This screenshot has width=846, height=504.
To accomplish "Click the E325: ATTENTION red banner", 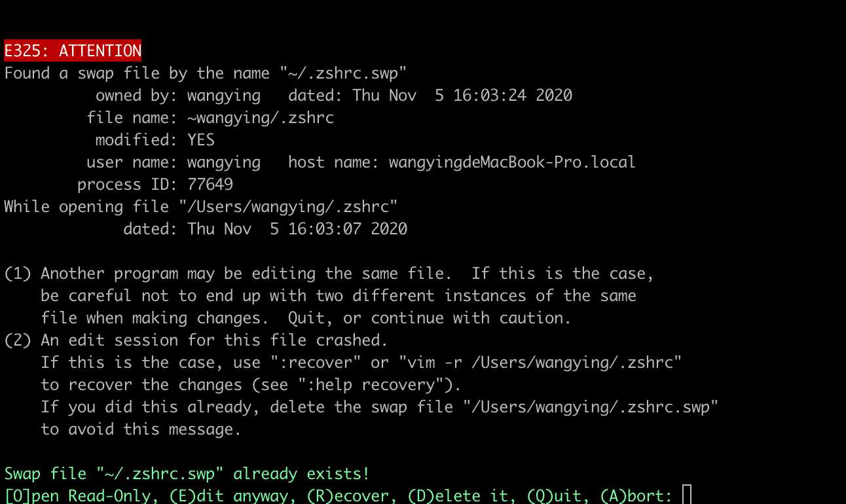I will [x=73, y=51].
